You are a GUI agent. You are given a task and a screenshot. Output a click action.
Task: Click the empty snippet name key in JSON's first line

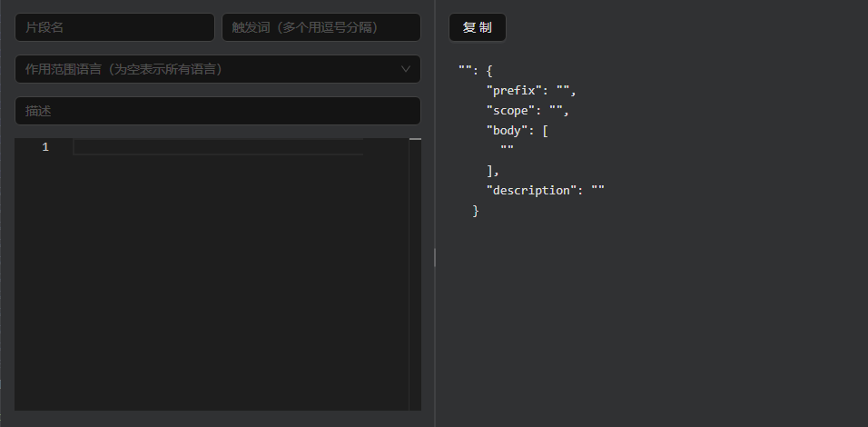[x=465, y=71]
